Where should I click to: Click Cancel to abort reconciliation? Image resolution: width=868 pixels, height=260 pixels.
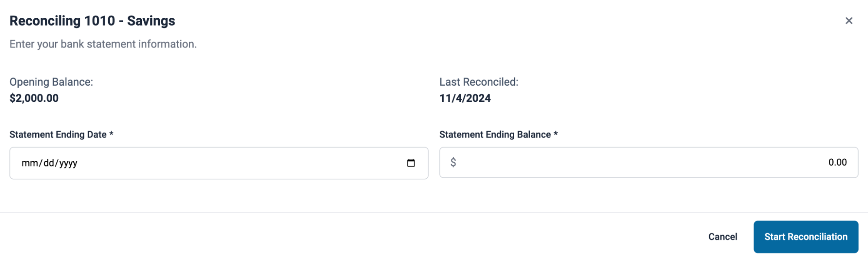click(x=722, y=237)
